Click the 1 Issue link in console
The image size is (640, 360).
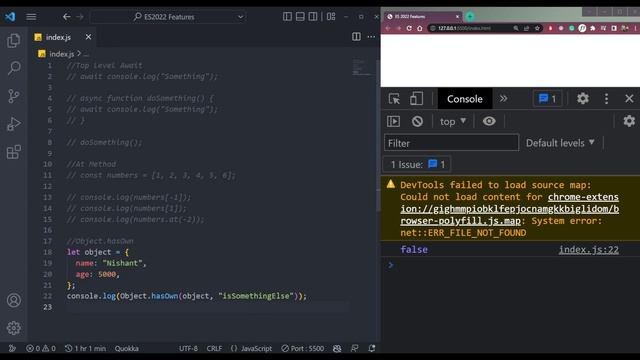coord(417,164)
